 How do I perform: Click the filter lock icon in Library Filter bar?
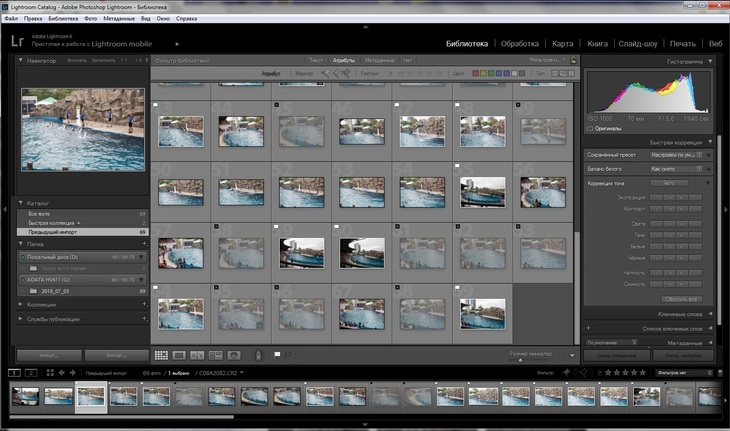click(x=574, y=60)
